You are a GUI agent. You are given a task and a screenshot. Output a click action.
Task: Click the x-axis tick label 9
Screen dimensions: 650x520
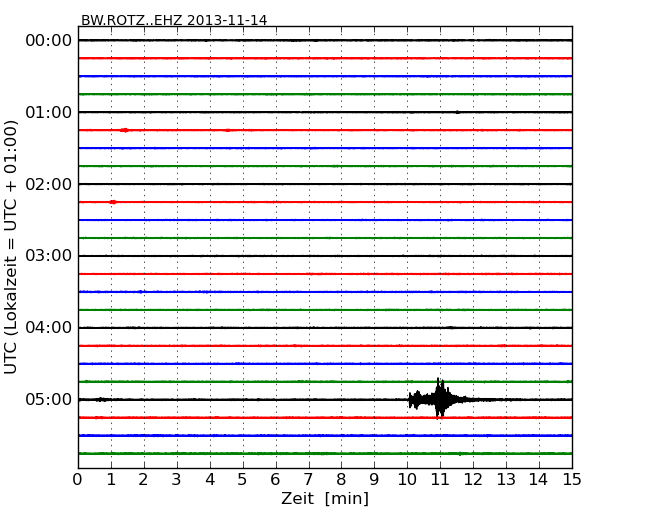point(374,480)
